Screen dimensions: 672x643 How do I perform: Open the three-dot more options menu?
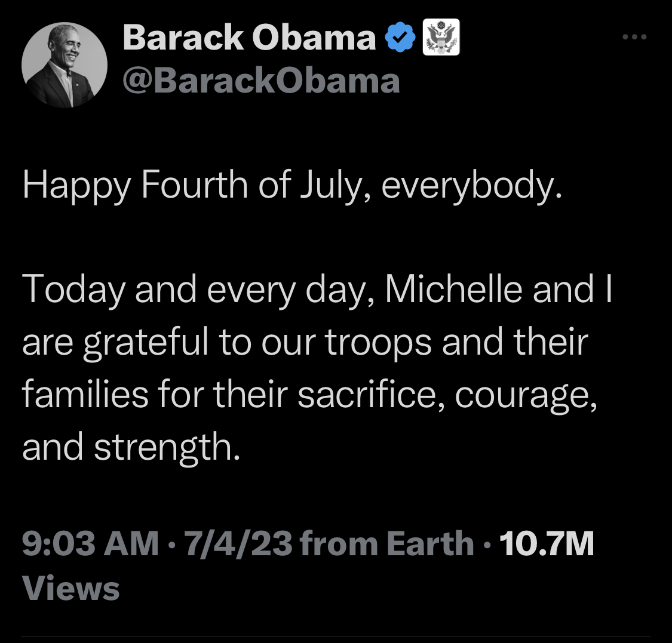tap(634, 37)
